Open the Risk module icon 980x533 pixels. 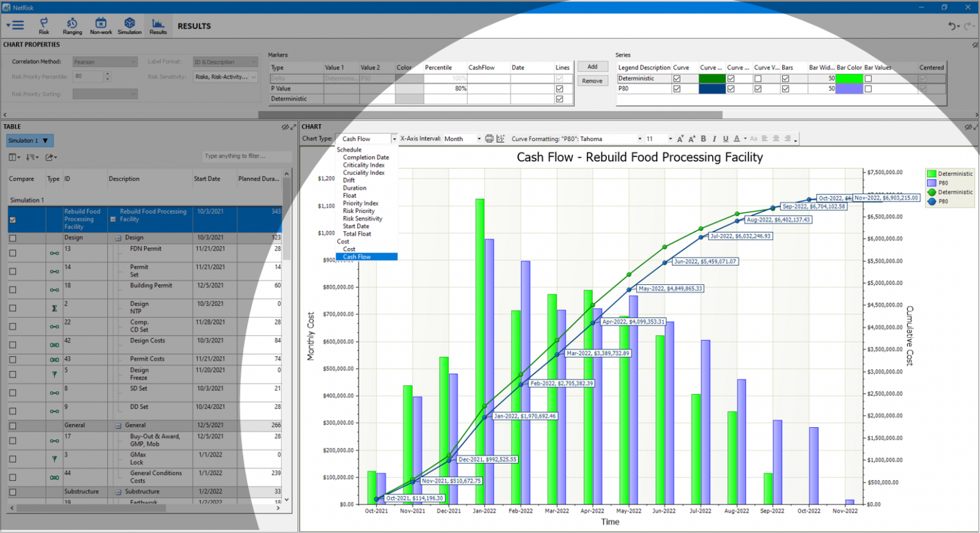[x=43, y=26]
